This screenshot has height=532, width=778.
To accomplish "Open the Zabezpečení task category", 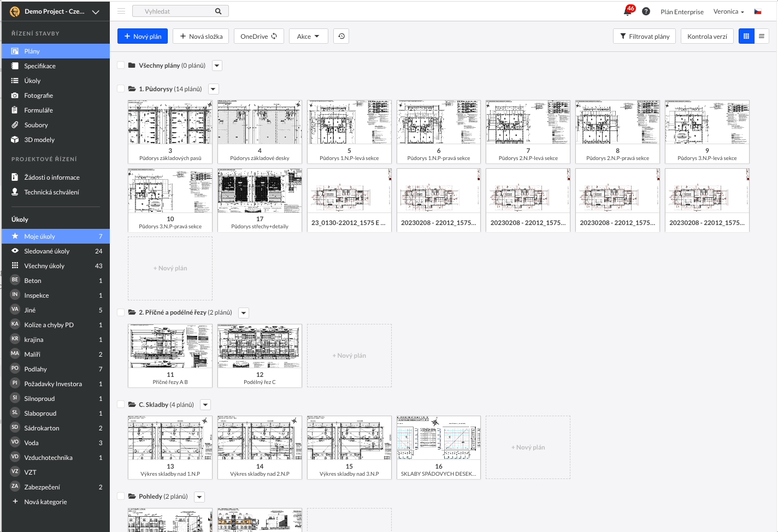I will point(56,487).
